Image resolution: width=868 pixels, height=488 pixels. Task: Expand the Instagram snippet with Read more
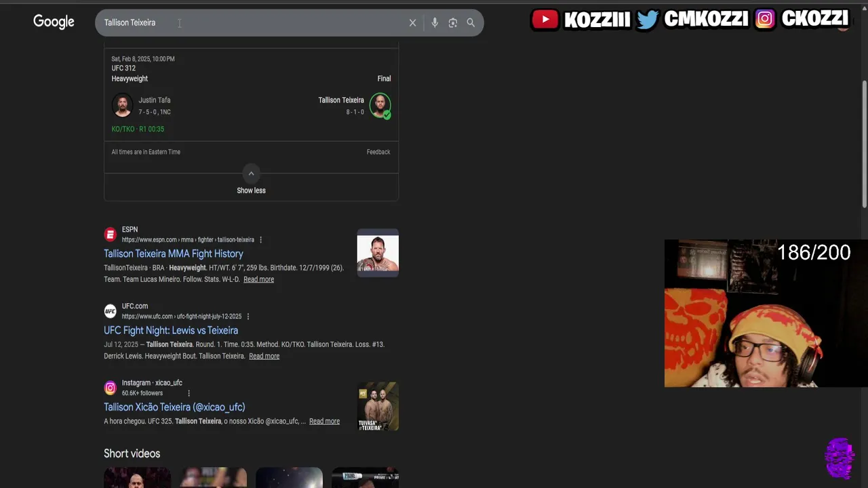324,421
